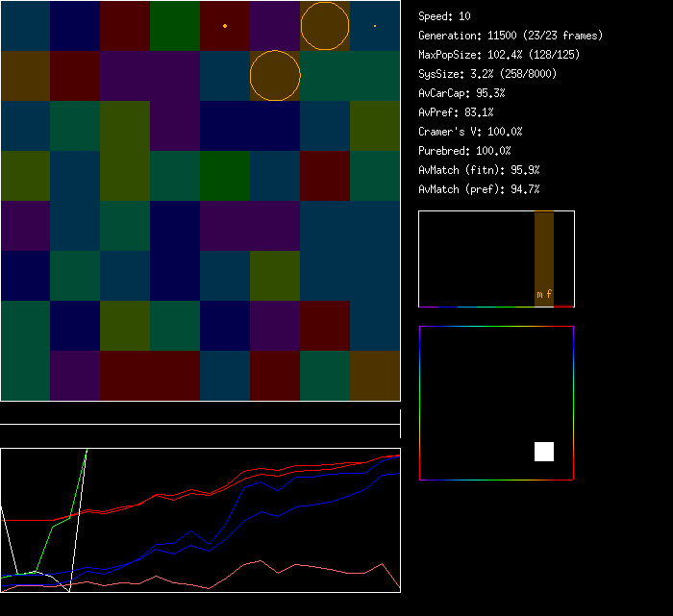
Task: Click the SysSize 3.2% statistic
Action: (487, 74)
